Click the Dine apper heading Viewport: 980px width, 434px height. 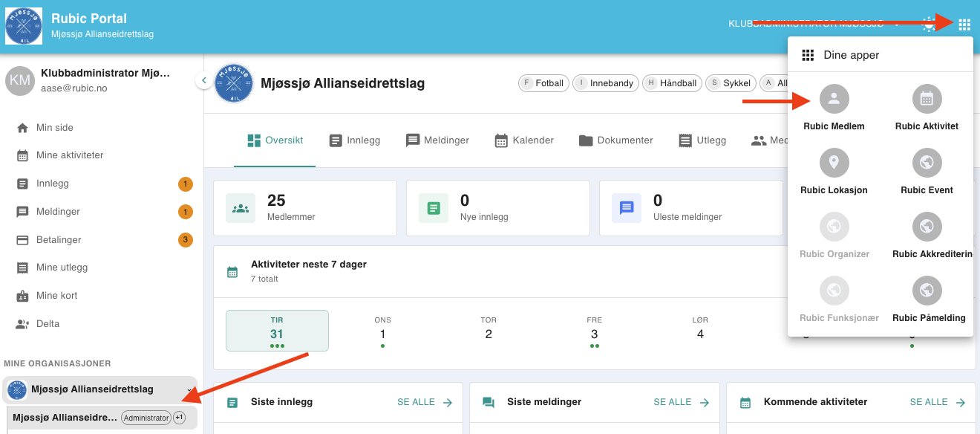852,55
